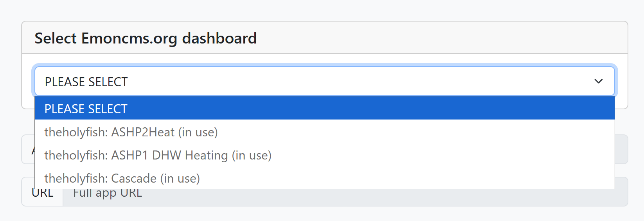Click the downward caret in the select box

pos(598,82)
